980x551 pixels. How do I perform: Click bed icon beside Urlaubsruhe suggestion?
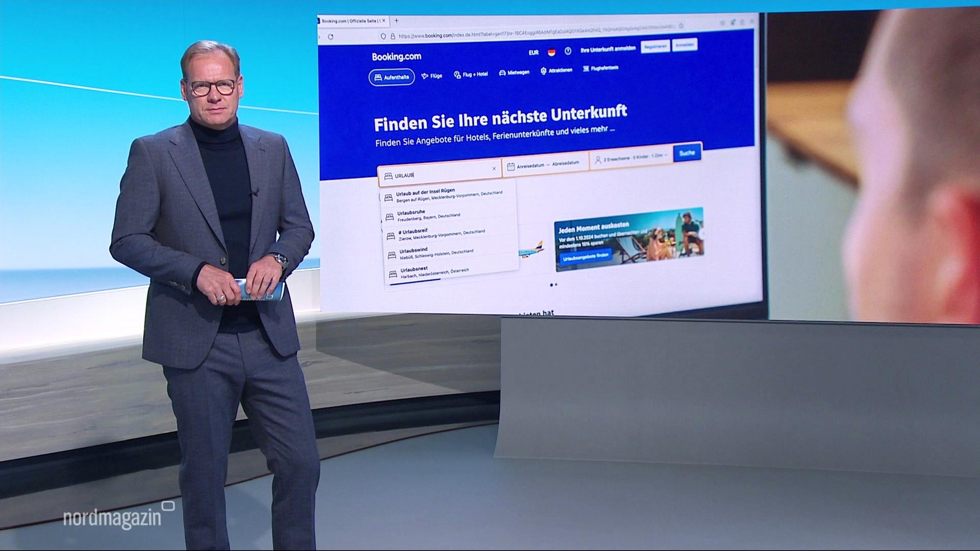tap(389, 217)
